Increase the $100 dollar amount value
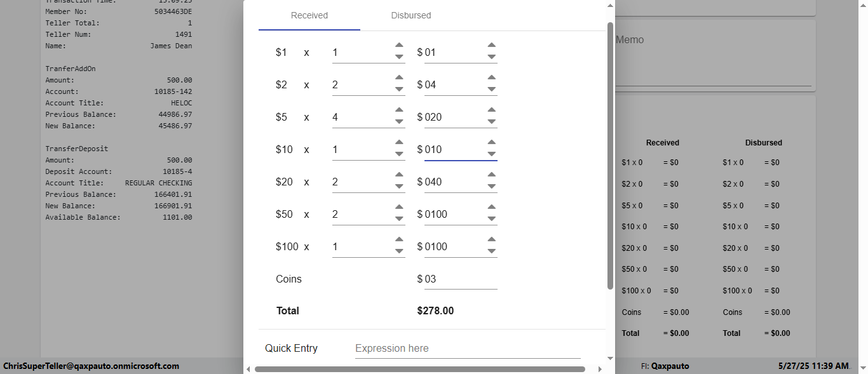 pyautogui.click(x=491, y=240)
